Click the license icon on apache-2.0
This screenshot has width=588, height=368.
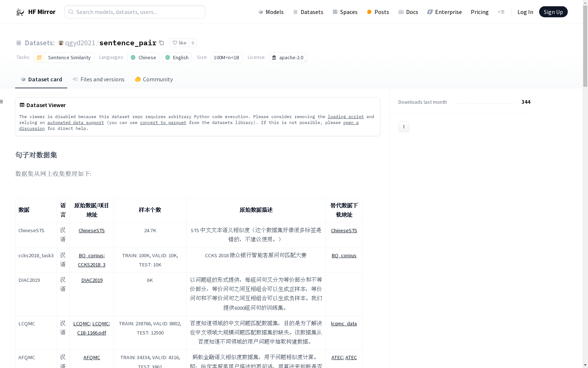(x=274, y=57)
